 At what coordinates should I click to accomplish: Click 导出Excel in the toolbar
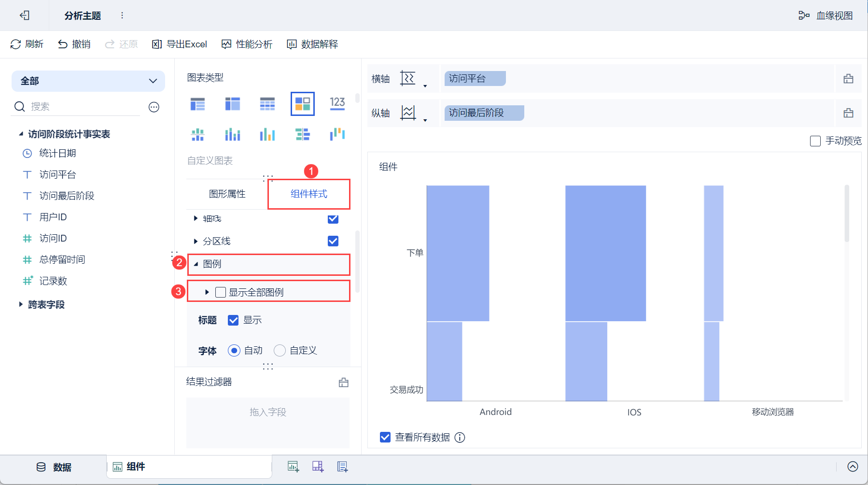tap(180, 44)
